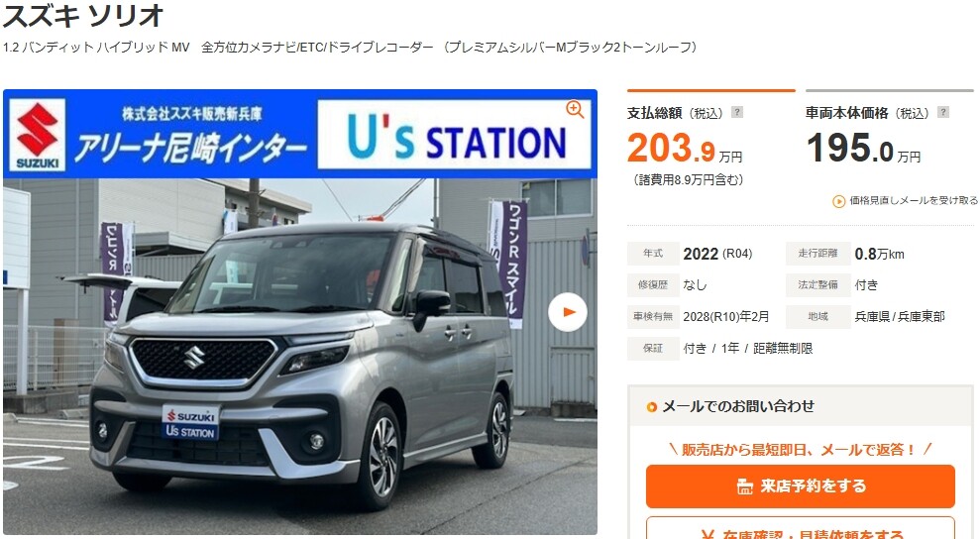The image size is (980, 539).
Task: Click the magnifier zoom icon on car photo
Action: pyautogui.click(x=575, y=109)
